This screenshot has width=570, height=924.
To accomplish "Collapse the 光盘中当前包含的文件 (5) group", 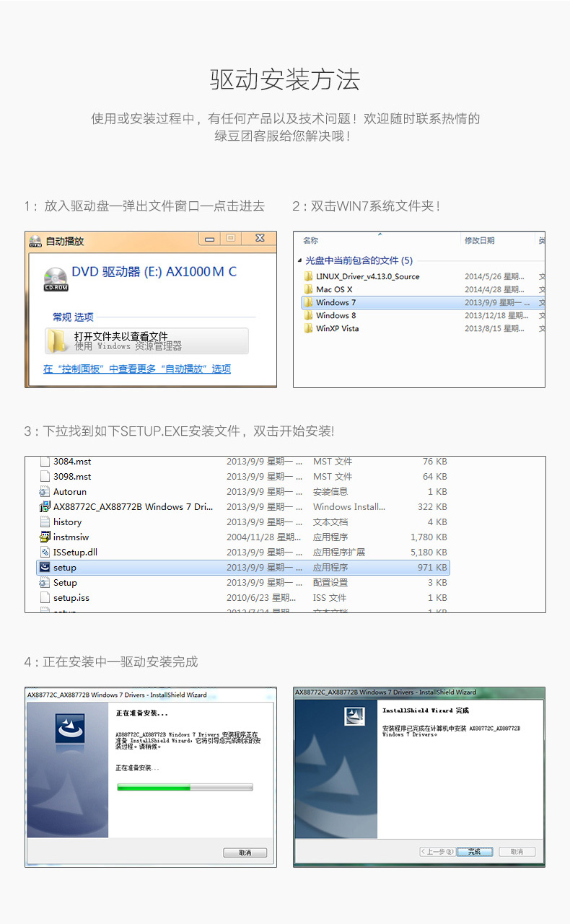I will point(300,260).
